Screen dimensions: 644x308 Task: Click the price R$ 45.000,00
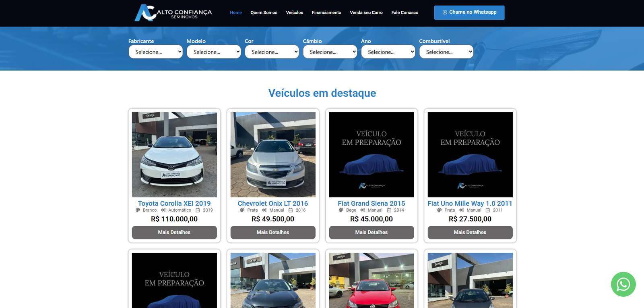click(x=372, y=219)
